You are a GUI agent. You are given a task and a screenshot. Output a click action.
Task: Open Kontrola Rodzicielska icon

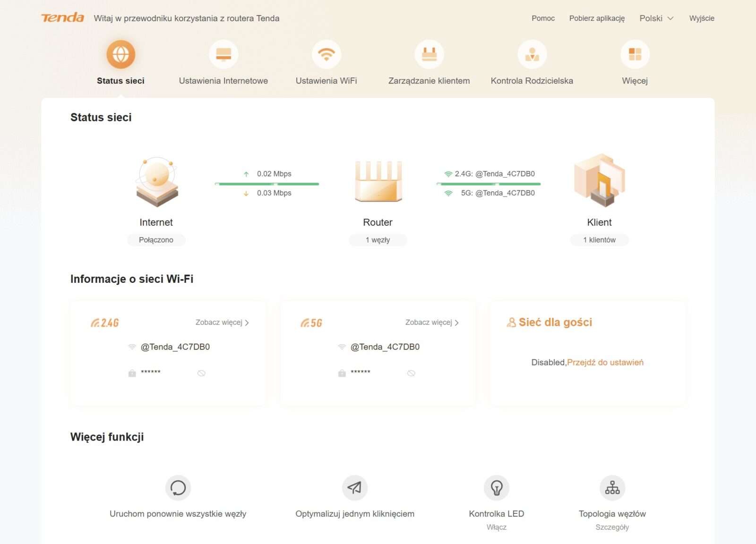click(532, 55)
